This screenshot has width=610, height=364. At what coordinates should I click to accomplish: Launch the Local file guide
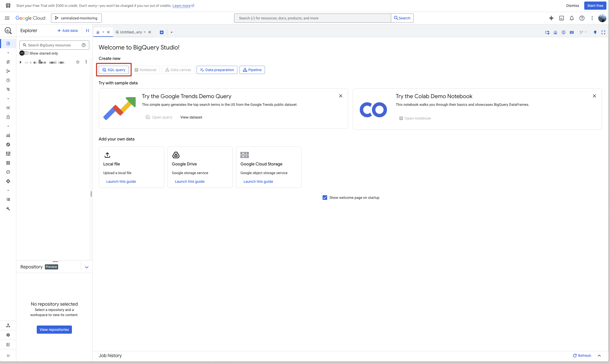click(x=121, y=181)
